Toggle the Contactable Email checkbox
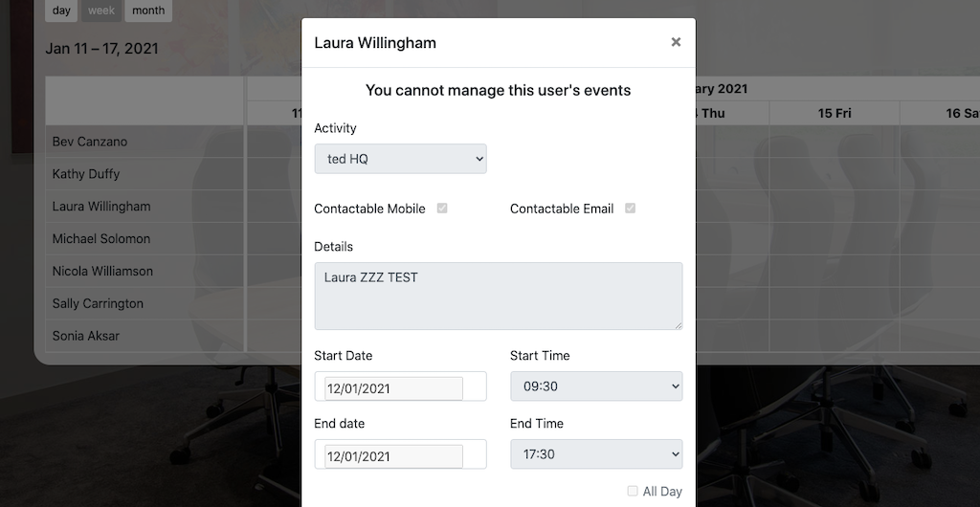Viewport: 980px width, 507px height. [x=630, y=209]
